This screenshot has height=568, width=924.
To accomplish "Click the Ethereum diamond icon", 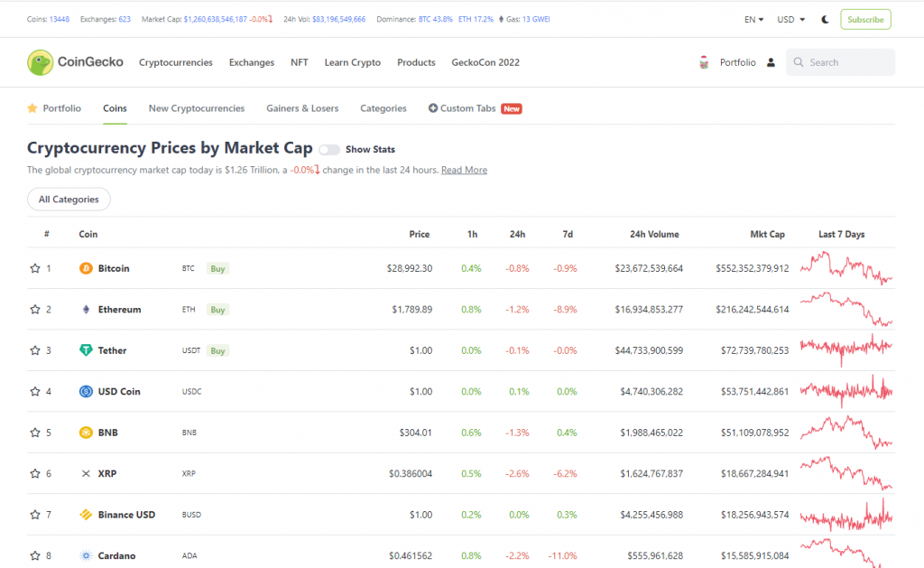I will [x=86, y=310].
